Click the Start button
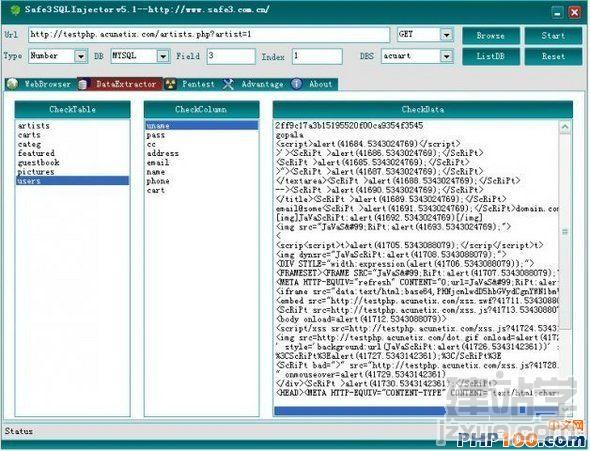 pyautogui.click(x=553, y=36)
